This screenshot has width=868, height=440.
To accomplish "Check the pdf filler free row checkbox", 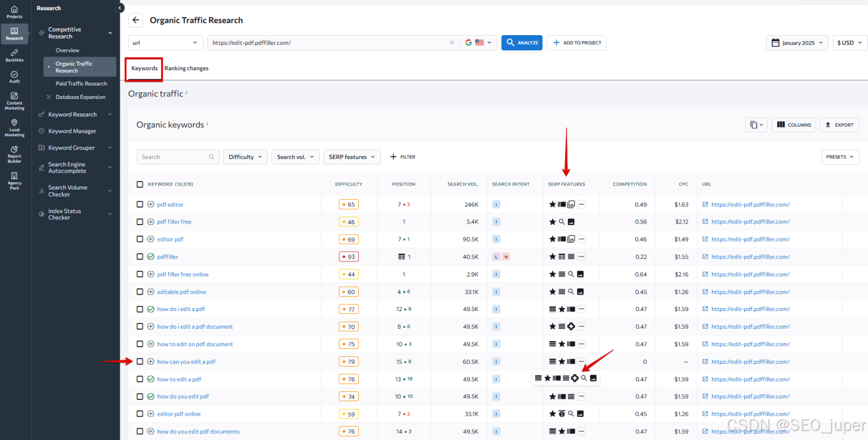I will [x=140, y=222].
